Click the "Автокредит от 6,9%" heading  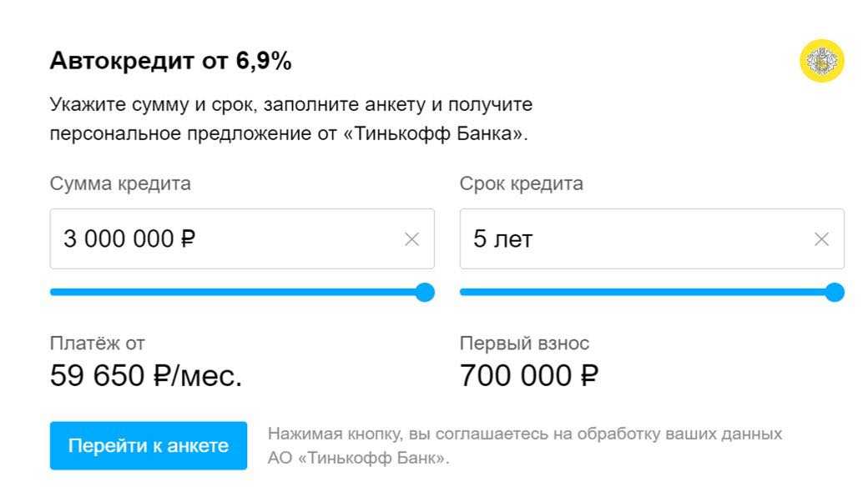(170, 60)
